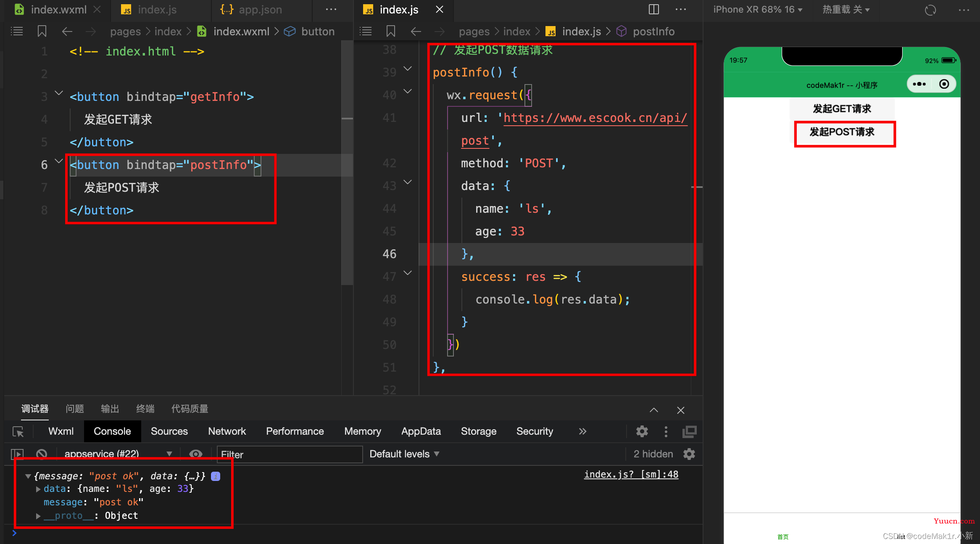Open simulator more options menu

(964, 10)
